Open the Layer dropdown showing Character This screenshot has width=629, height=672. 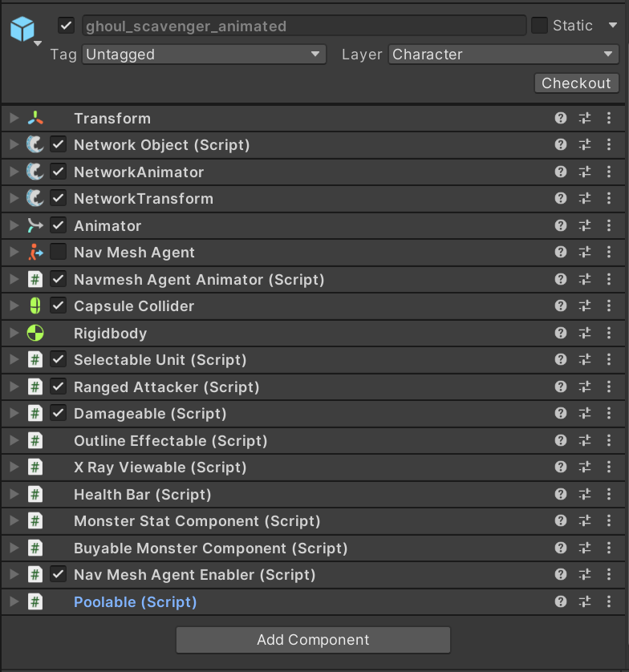[x=503, y=55]
